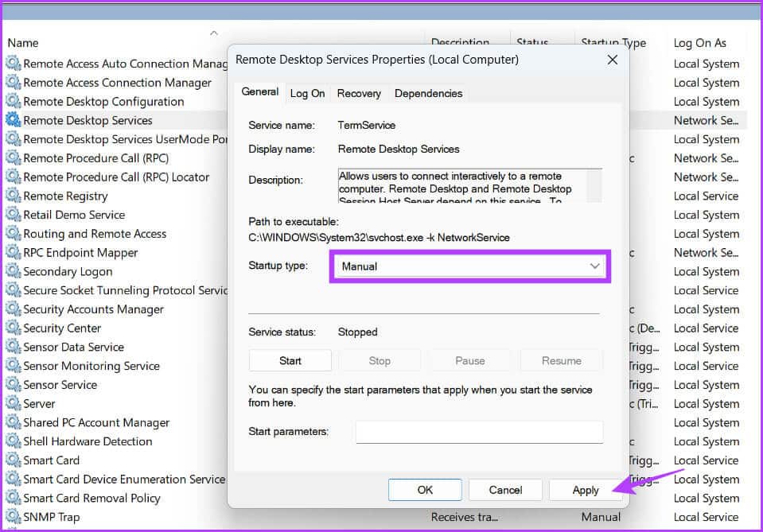Image resolution: width=763 pixels, height=532 pixels.
Task: Click gear icon for Sensor Monitoring Service
Action: (14, 366)
